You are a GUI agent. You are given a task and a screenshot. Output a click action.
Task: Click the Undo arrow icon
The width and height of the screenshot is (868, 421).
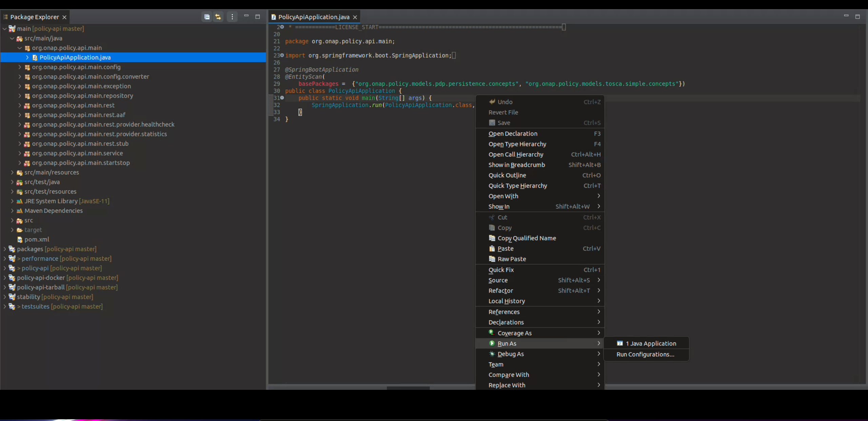coord(492,102)
